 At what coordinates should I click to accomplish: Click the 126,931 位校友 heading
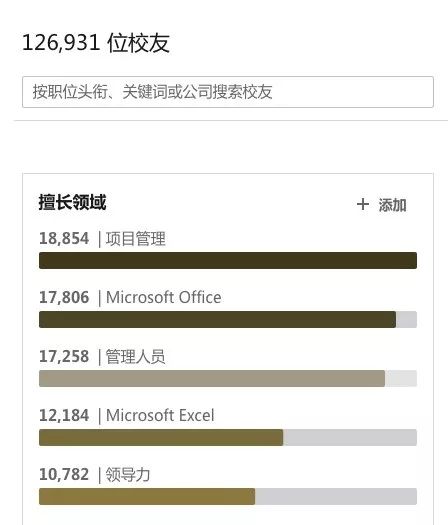(96, 43)
